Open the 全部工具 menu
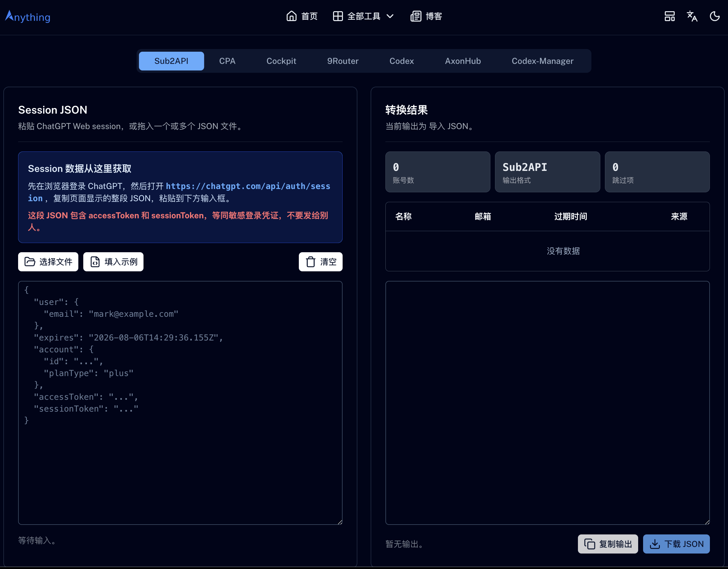The image size is (728, 569). 363,16
